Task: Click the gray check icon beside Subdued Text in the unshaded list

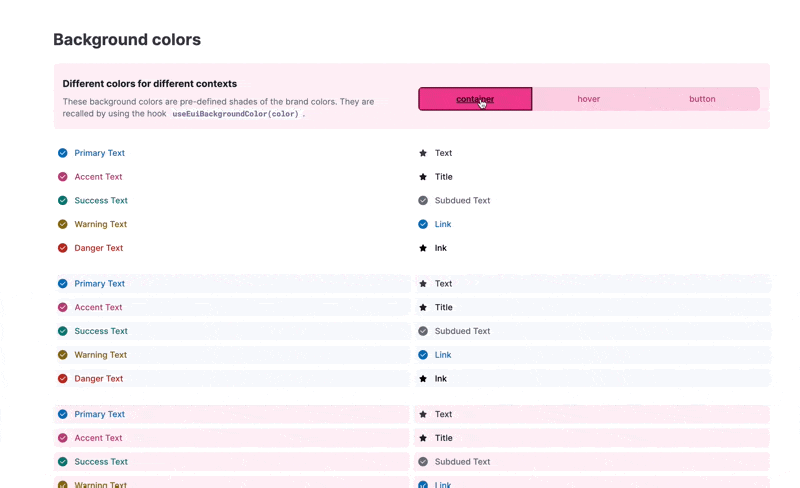Action: pos(423,201)
